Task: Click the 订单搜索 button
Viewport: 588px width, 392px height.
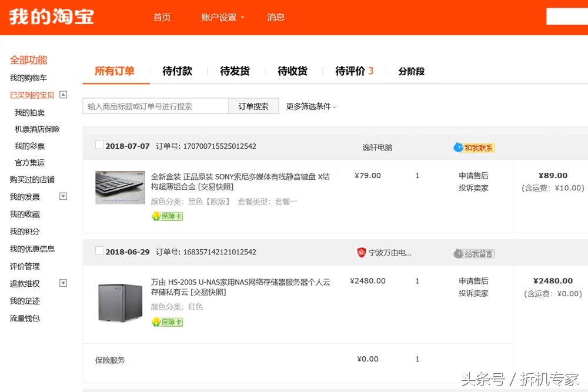Action: coord(253,106)
